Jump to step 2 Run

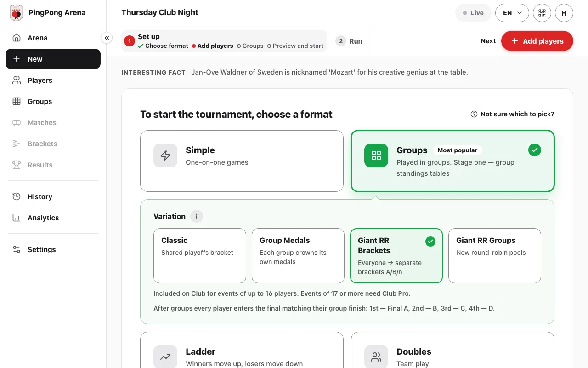coord(349,41)
